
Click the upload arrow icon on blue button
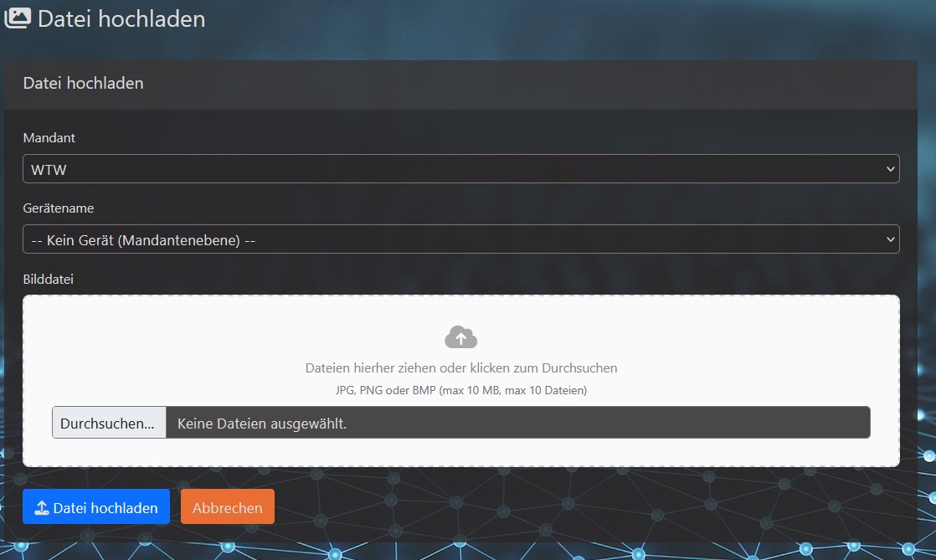coord(42,508)
